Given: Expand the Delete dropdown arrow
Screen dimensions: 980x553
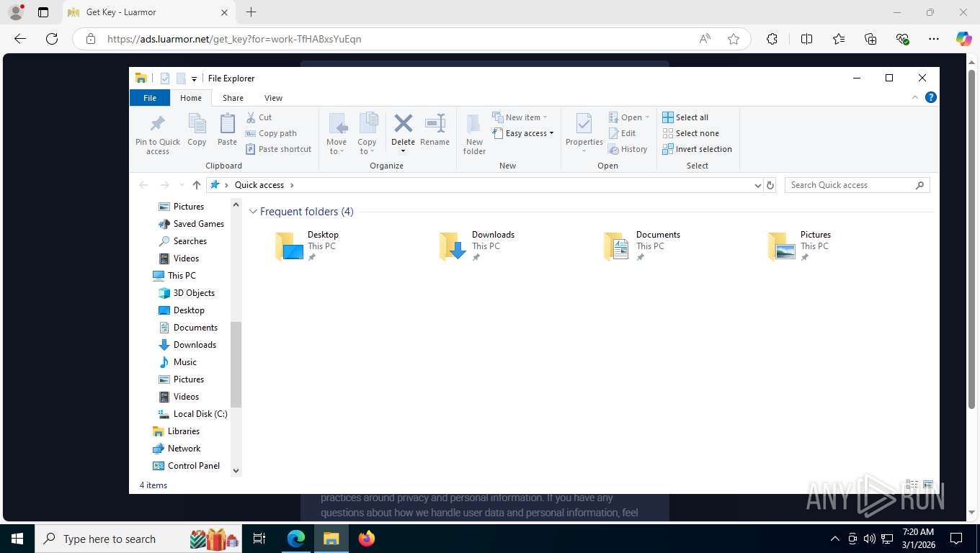Looking at the screenshot, I should coord(404,150).
